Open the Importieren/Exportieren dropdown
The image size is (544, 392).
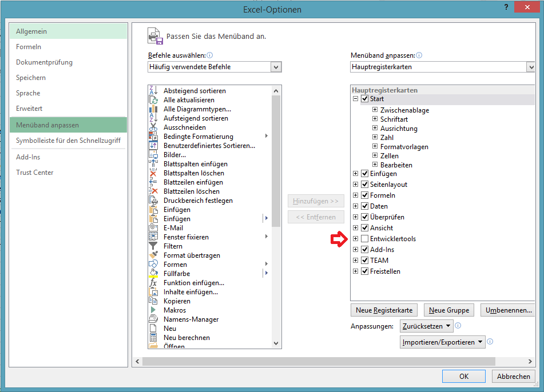click(442, 342)
